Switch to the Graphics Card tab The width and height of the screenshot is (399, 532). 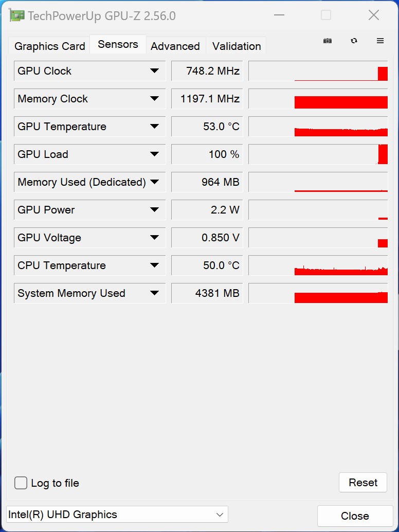pyautogui.click(x=50, y=46)
